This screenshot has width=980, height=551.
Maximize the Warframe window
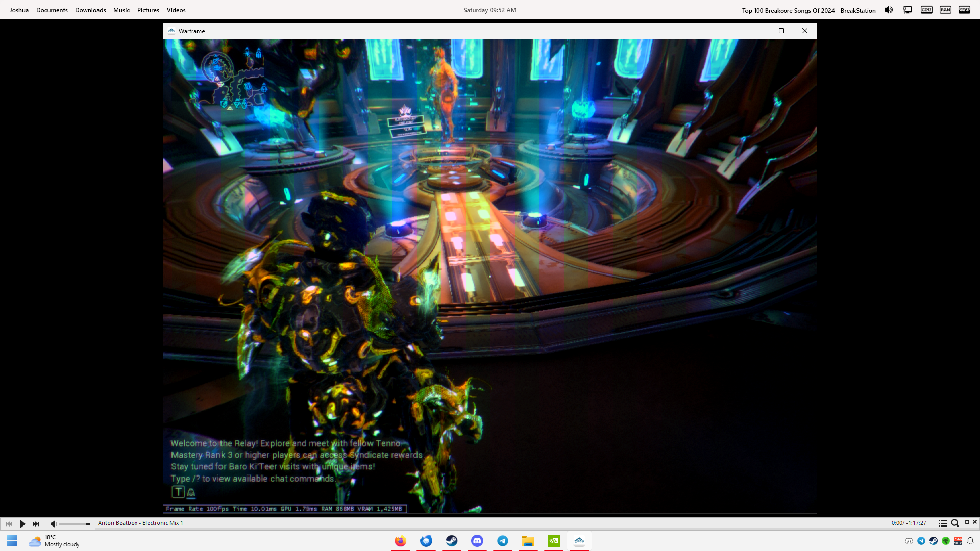point(781,31)
